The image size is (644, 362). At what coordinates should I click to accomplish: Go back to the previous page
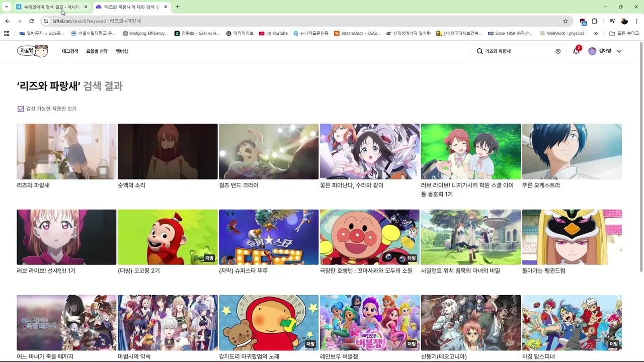[8, 21]
